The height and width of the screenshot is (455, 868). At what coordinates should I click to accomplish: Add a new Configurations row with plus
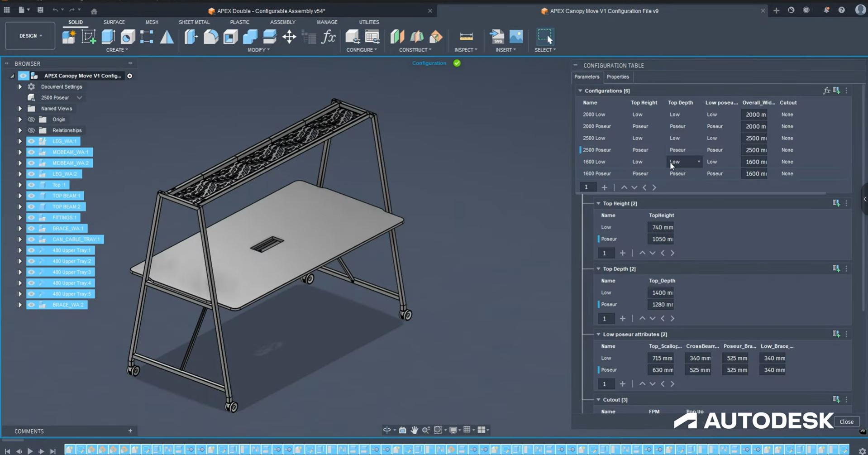[605, 187]
